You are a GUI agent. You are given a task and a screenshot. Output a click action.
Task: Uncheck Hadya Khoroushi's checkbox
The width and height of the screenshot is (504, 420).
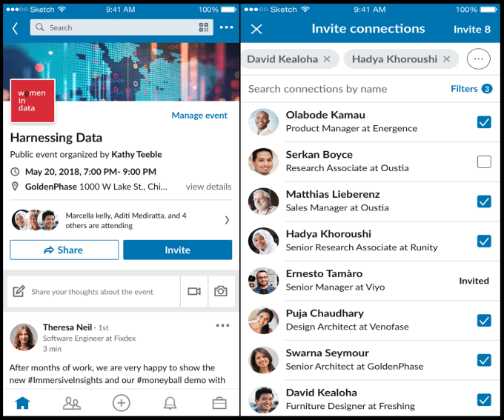pos(484,241)
